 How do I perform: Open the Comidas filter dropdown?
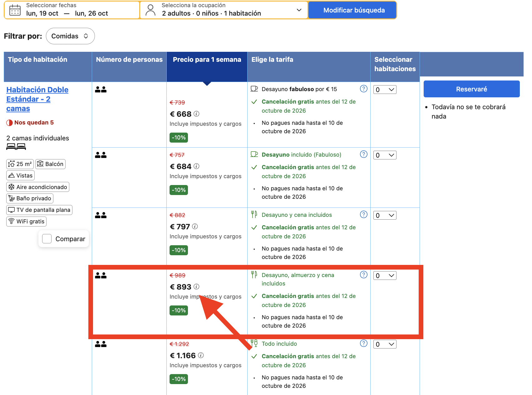[x=70, y=36]
